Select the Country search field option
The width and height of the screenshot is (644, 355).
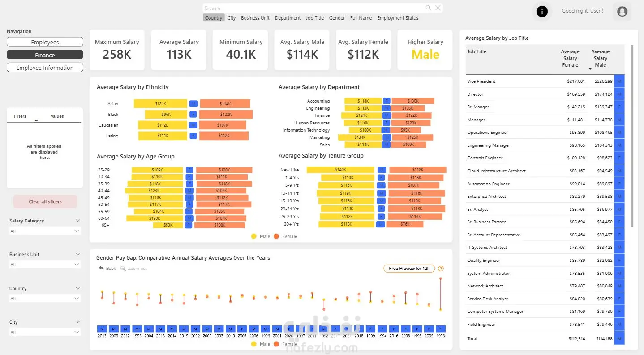pos(214,18)
